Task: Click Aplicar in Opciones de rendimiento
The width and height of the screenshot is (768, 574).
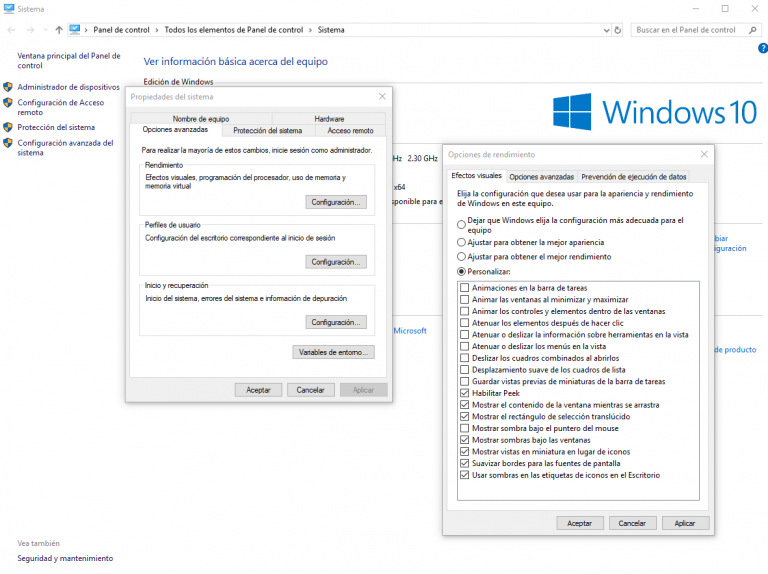Action: coord(685,523)
